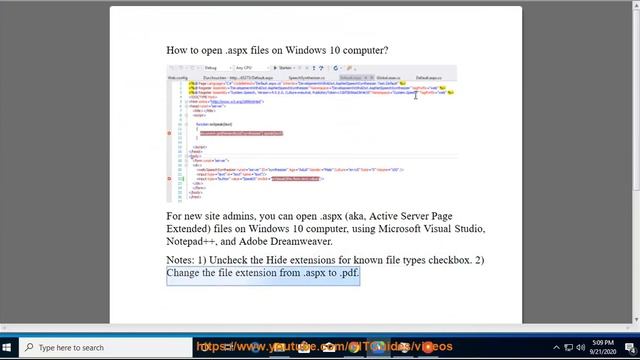Click the horizontal scrollbar below the document
The image size is (640, 360).
tap(316, 327)
